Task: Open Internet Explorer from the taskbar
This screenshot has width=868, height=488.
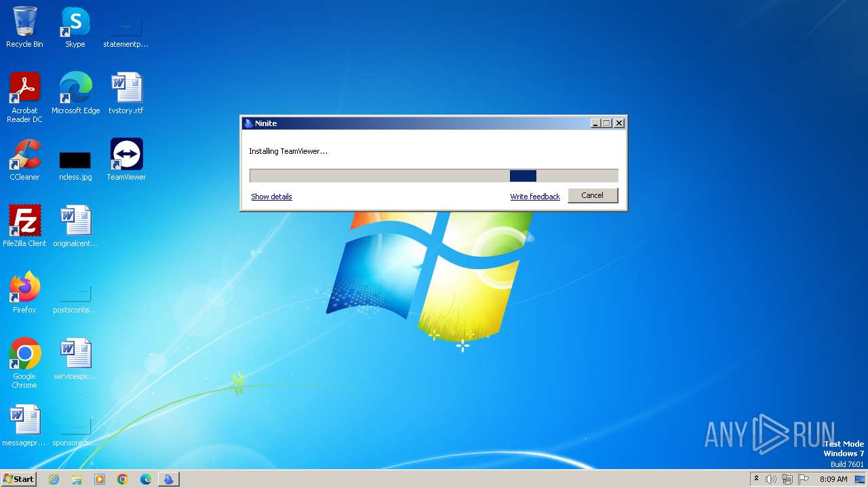Action: pyautogui.click(x=54, y=479)
